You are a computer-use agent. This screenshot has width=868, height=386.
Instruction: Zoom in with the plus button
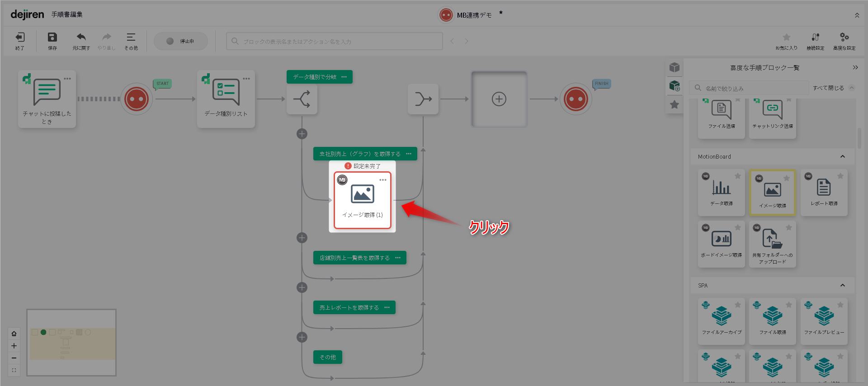click(x=14, y=346)
